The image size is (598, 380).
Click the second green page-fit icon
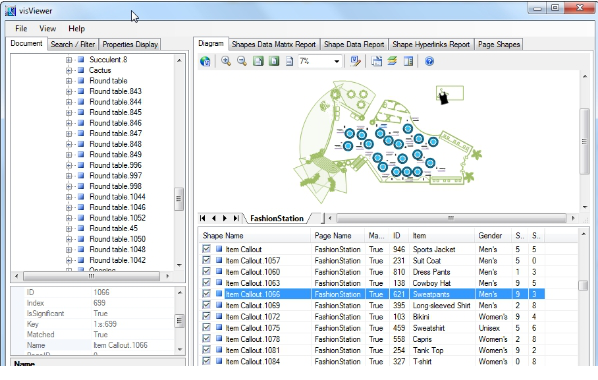point(274,61)
